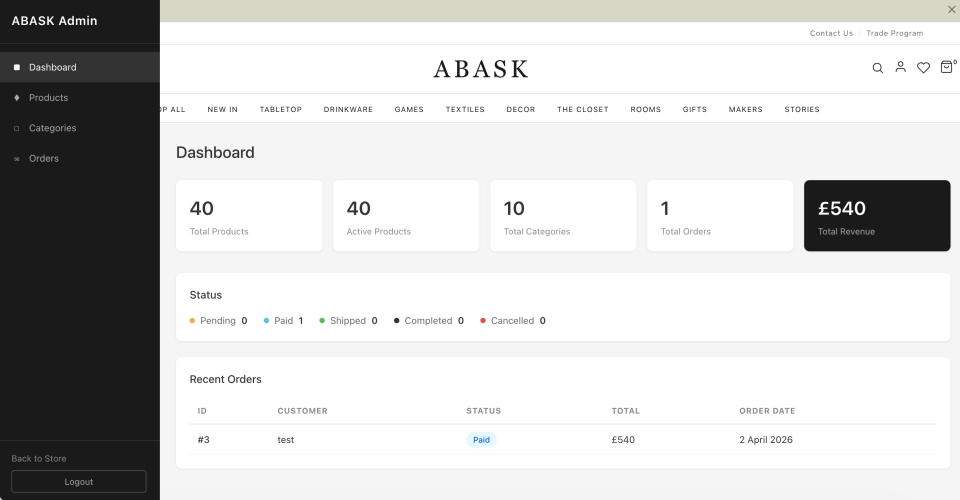Open the user account icon
Image resolution: width=960 pixels, height=500 pixels.
coord(900,67)
